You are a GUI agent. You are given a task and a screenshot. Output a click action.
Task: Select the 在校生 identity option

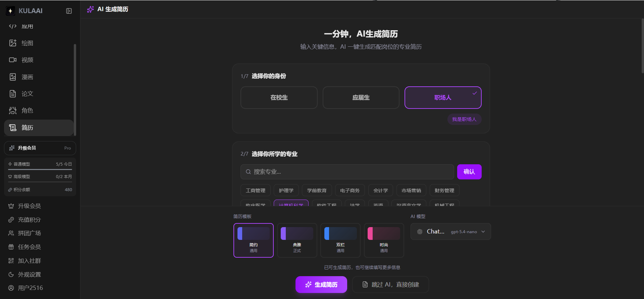279,97
